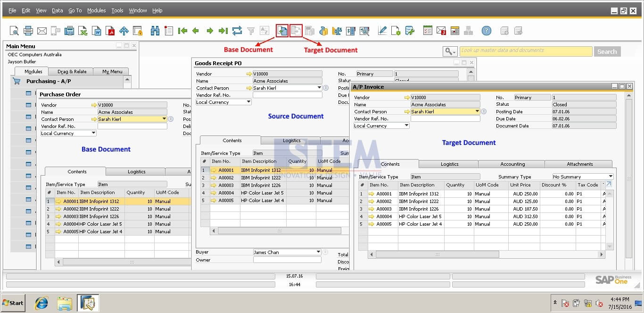Open Purchasing - A/P module in Main Menu
Image resolution: width=644 pixels, height=313 pixels.
pos(48,81)
